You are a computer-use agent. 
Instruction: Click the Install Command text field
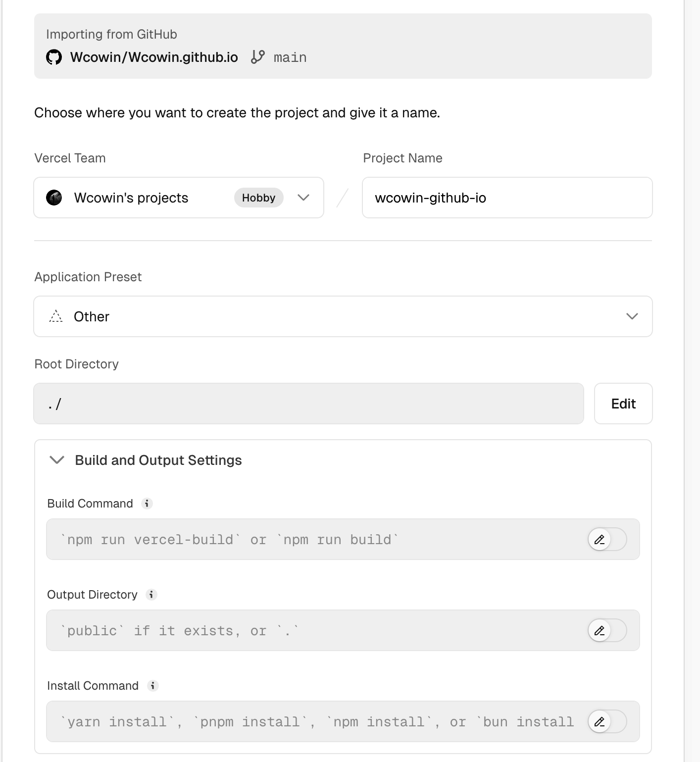click(x=317, y=721)
